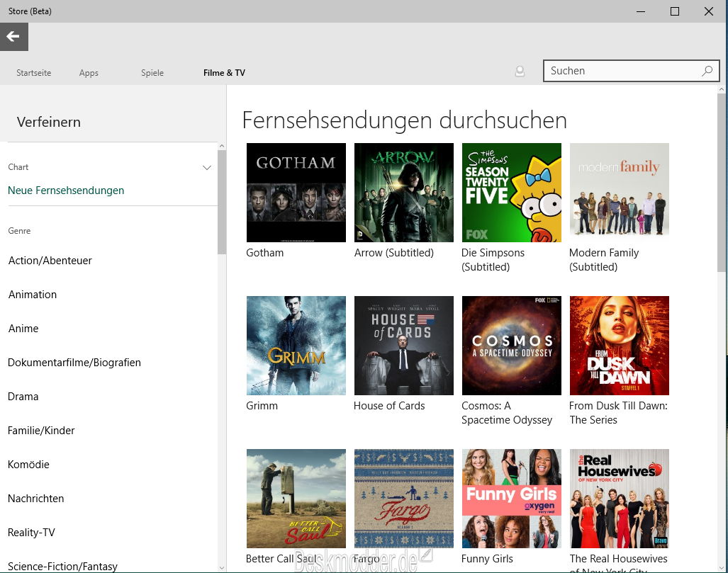Open From Dusk Till Dawn thumbnail
Screen dimensions: 728x573
[x=620, y=346]
